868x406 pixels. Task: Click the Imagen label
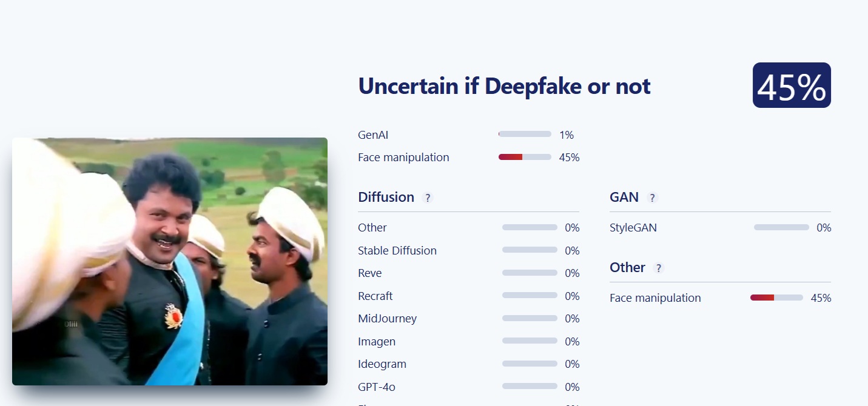click(x=377, y=342)
